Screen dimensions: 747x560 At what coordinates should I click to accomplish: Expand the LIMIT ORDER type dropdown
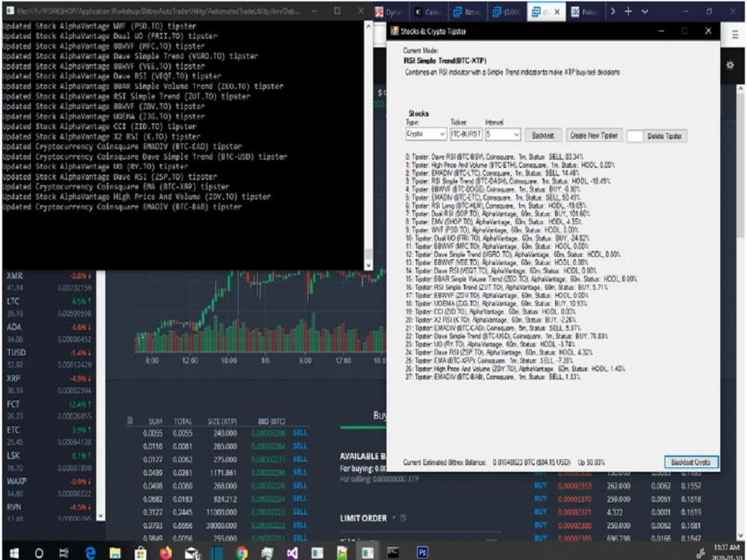tap(394, 518)
